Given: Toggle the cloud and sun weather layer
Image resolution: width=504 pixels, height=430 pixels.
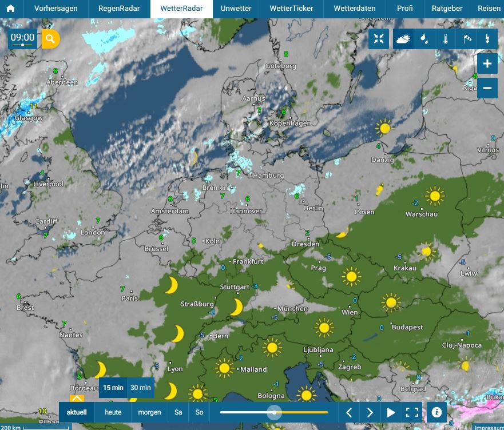Looking at the screenshot, I should coord(403,39).
